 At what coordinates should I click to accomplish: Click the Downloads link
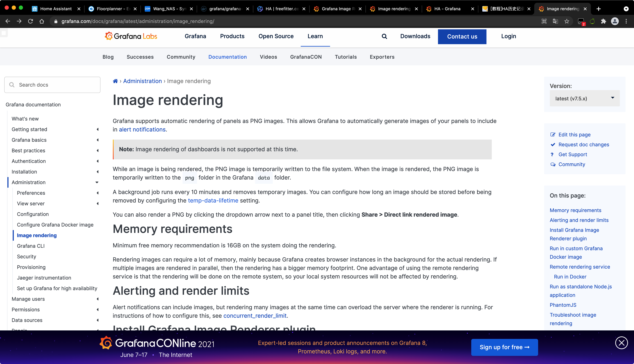tap(415, 36)
